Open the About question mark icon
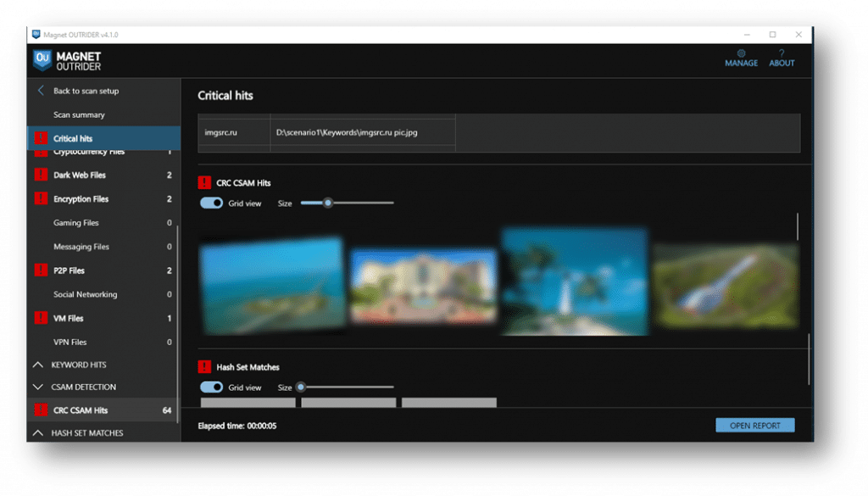The height and width of the screenshot is (496, 868). 781,53
